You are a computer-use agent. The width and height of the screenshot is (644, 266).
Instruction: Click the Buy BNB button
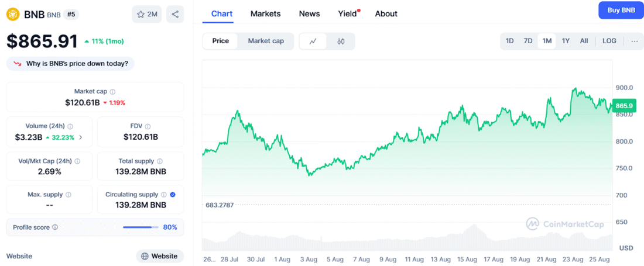(x=621, y=11)
